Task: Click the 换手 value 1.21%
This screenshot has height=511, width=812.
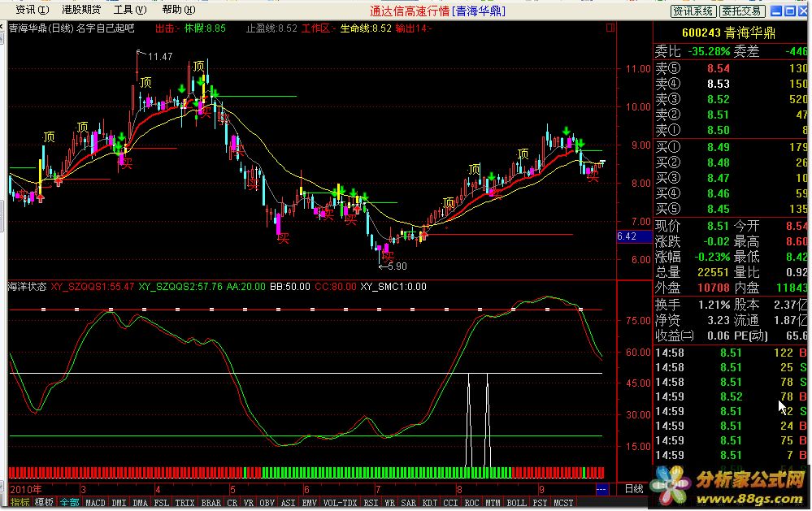Action: coord(714,305)
